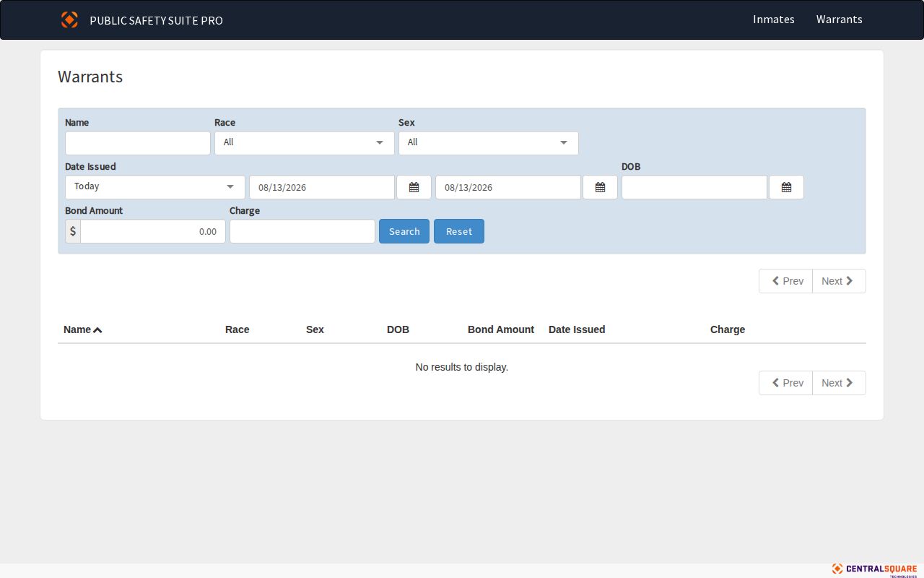Focus the Charge input field

302,231
